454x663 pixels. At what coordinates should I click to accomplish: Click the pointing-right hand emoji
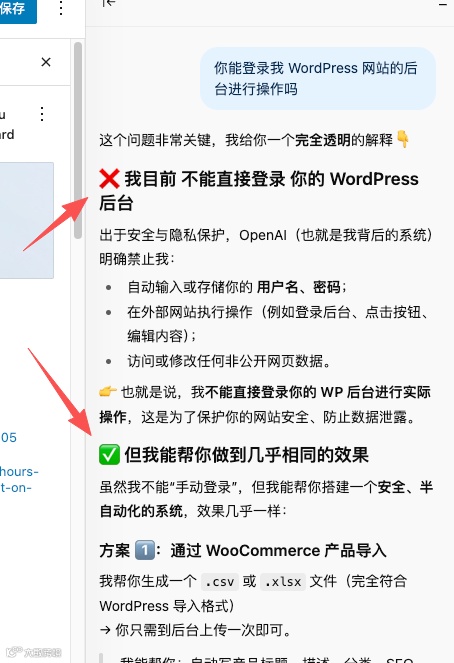(108, 391)
